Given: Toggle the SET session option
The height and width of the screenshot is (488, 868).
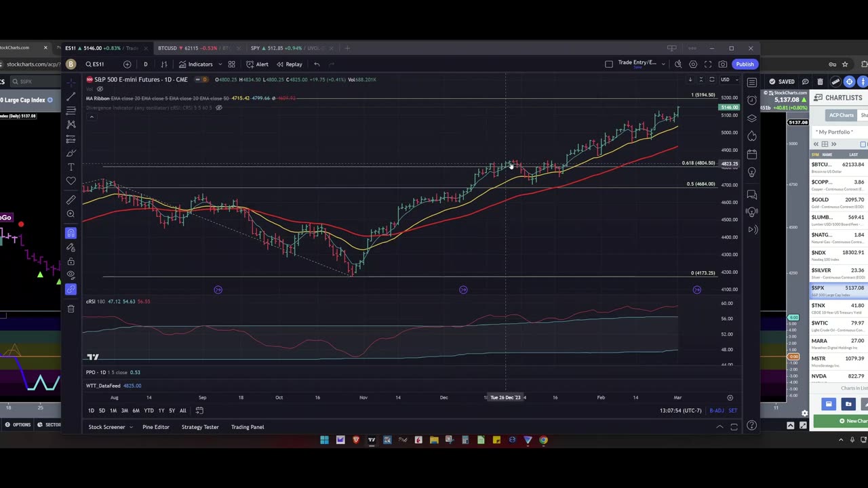Looking at the screenshot, I should click(732, 411).
